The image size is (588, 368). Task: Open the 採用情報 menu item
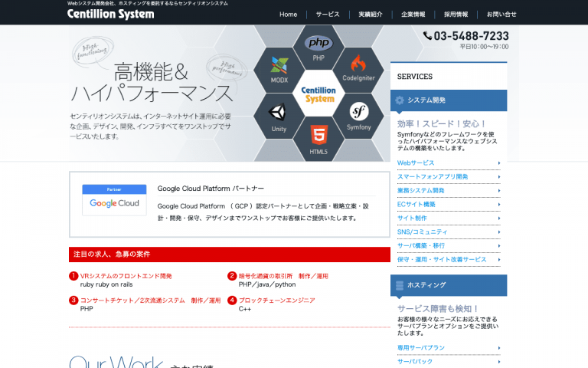[456, 15]
